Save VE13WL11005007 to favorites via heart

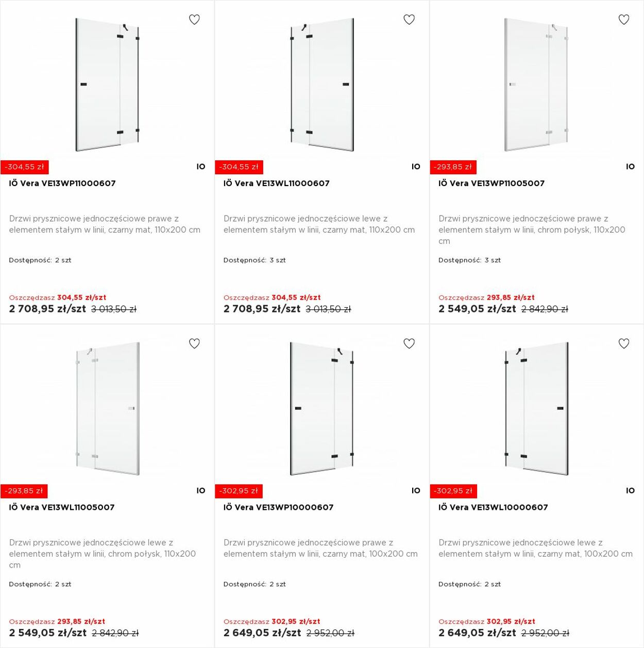[x=194, y=343]
